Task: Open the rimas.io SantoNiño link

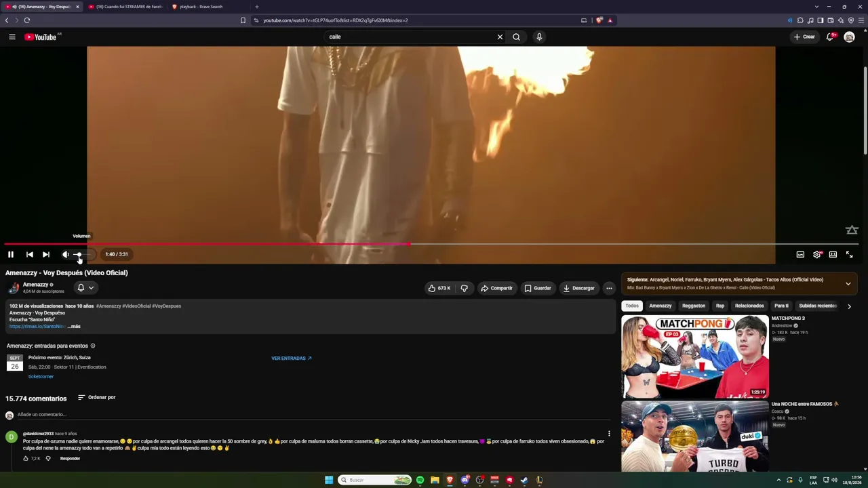Action: pos(37,327)
